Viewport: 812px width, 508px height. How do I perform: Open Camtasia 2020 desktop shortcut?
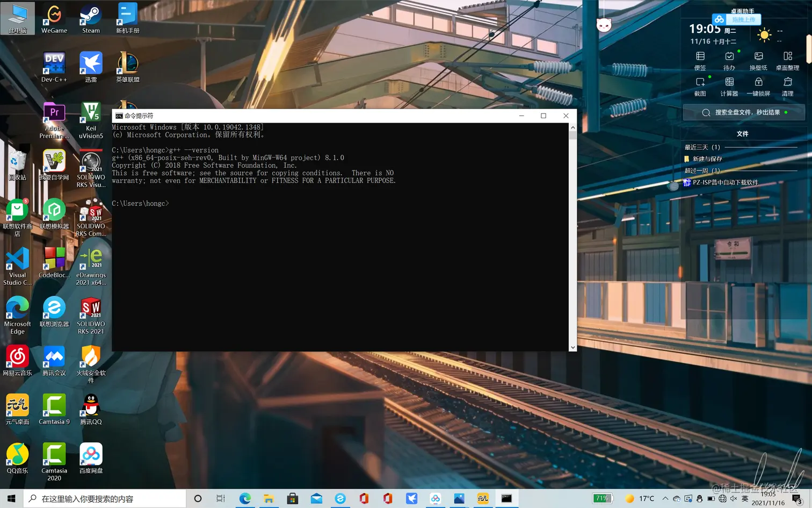point(54,462)
